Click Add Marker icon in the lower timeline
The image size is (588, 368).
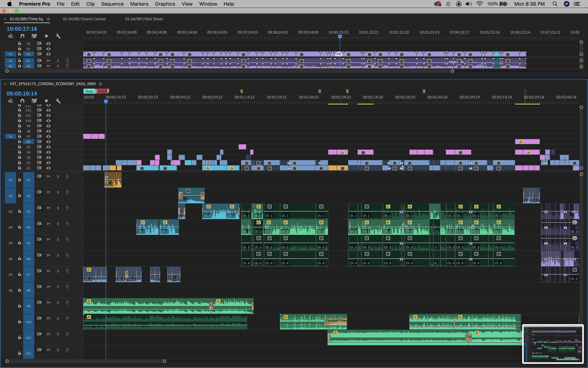click(x=46, y=101)
